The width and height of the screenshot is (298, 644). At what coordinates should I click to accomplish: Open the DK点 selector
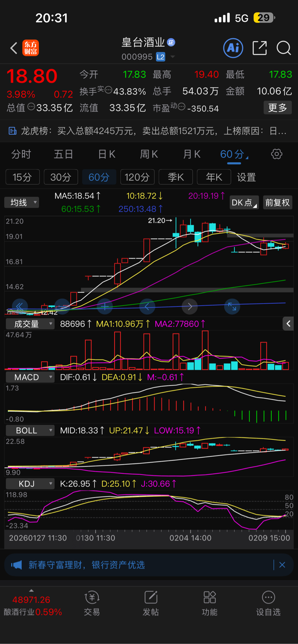tap(244, 203)
